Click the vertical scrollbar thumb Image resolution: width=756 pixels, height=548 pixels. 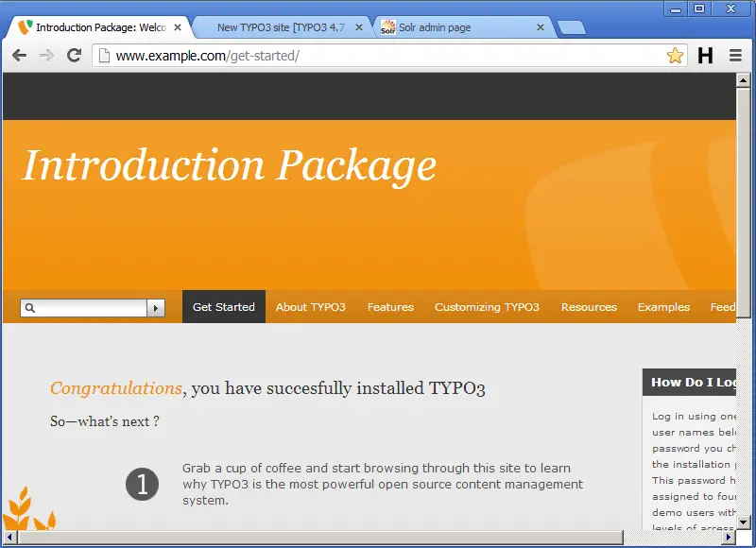(743, 202)
